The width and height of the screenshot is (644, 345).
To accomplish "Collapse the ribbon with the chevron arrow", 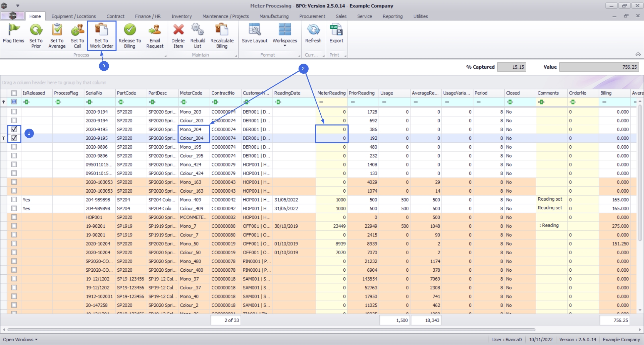I will [638, 54].
